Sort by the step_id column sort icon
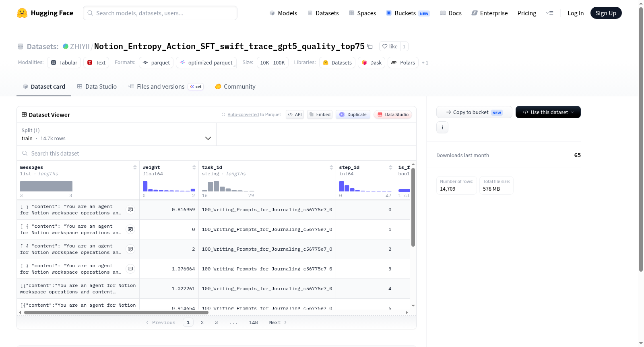Viewport: 644px width, 347px height. click(x=390, y=167)
